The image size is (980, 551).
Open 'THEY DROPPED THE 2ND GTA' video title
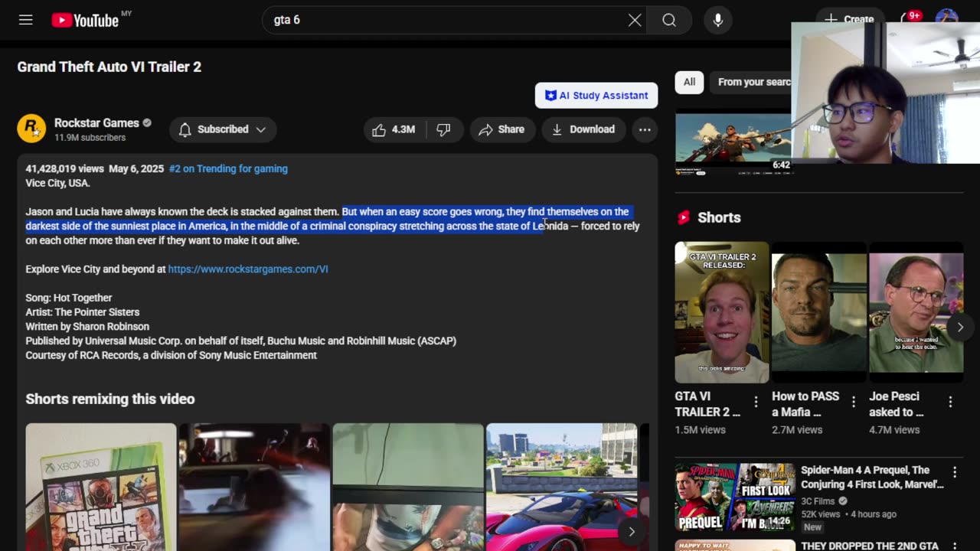870,546
